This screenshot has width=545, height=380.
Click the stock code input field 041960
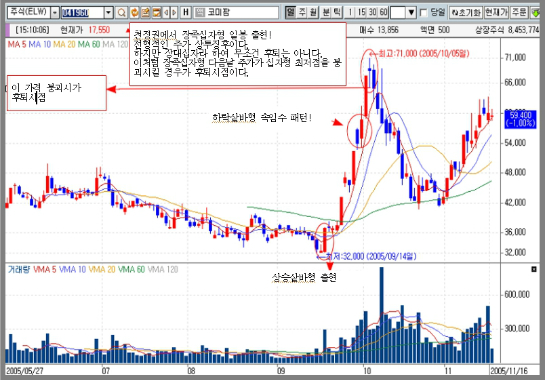click(x=82, y=13)
